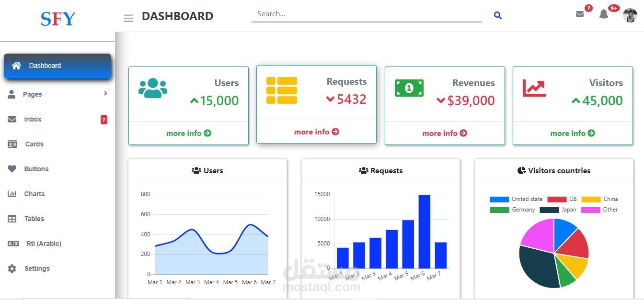Select Dashboard in the sidebar

57,66
